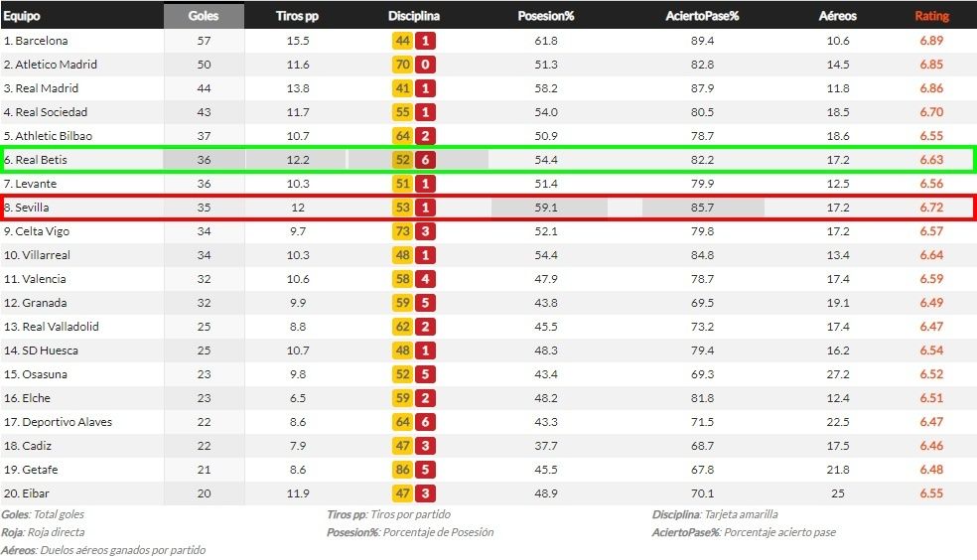Click Getafe yellow card badge 86
977x560 pixels.
coord(402,470)
